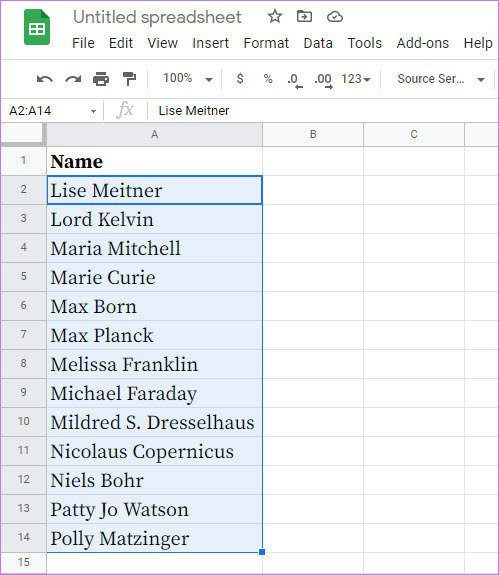
Task: Open the Source Serif font dropdown
Action: click(441, 78)
